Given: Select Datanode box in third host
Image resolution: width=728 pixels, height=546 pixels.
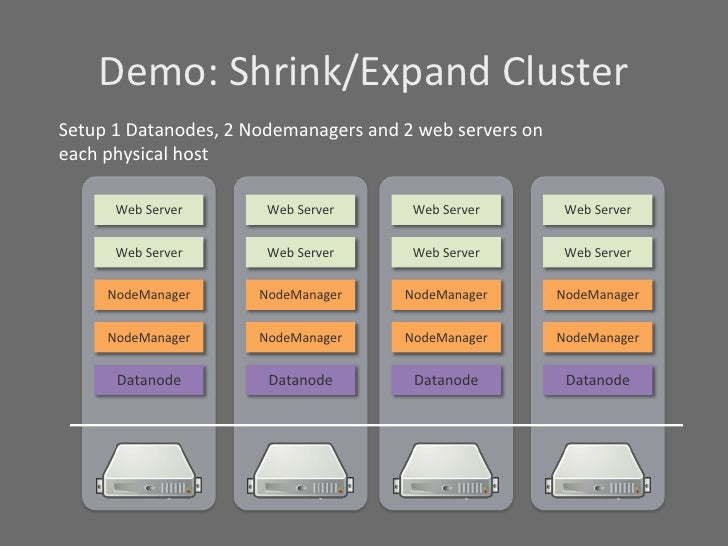Looking at the screenshot, I should tap(446, 380).
